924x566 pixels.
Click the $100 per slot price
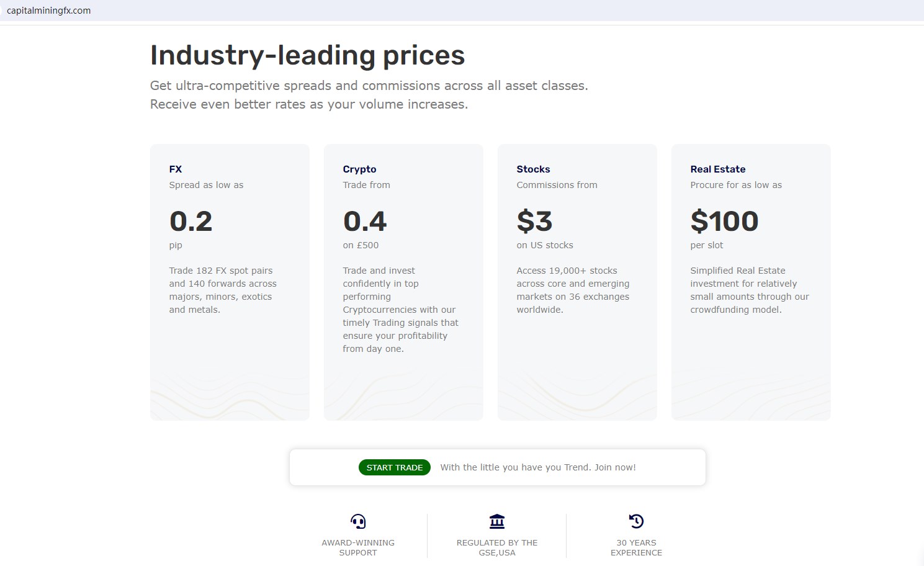(x=724, y=222)
